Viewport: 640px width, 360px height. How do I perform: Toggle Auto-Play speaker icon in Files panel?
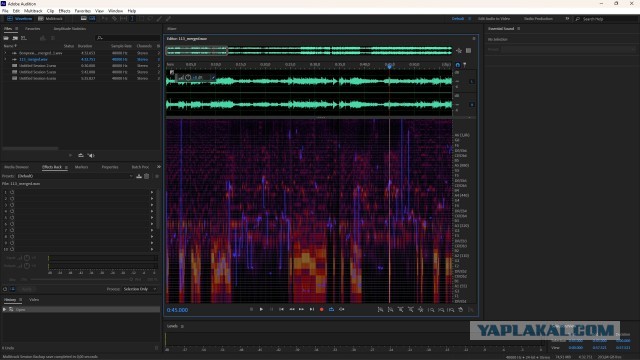coord(91,156)
